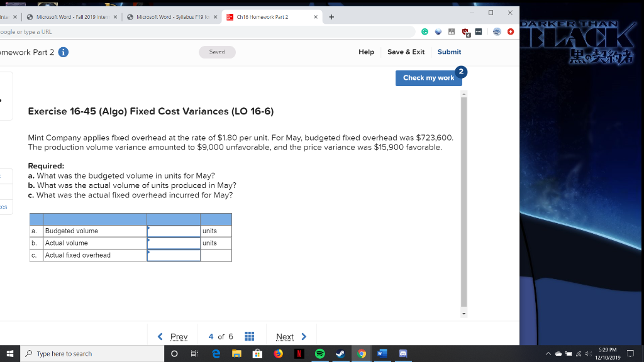Open Discord from the taskbar
644x362 pixels.
403,353
